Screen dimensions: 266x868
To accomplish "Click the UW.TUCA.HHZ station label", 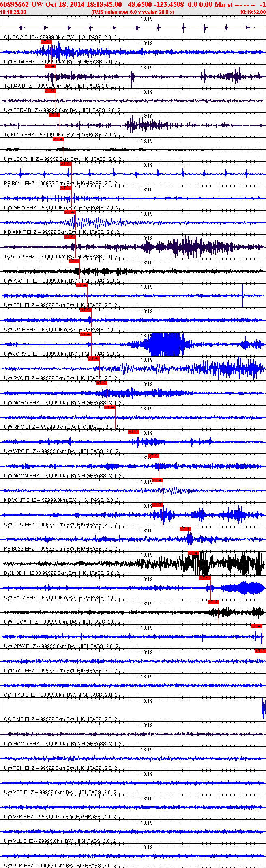I will pyautogui.click(x=21, y=622).
